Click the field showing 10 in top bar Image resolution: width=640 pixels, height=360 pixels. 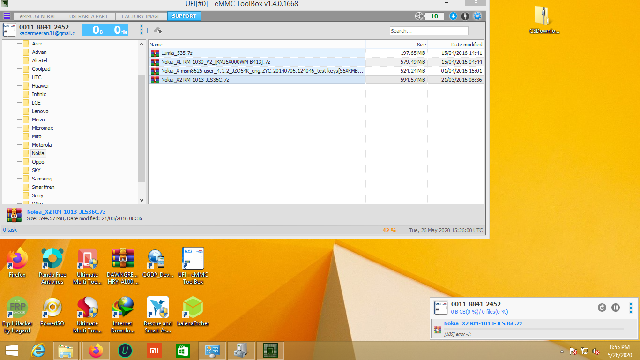click(x=435, y=16)
